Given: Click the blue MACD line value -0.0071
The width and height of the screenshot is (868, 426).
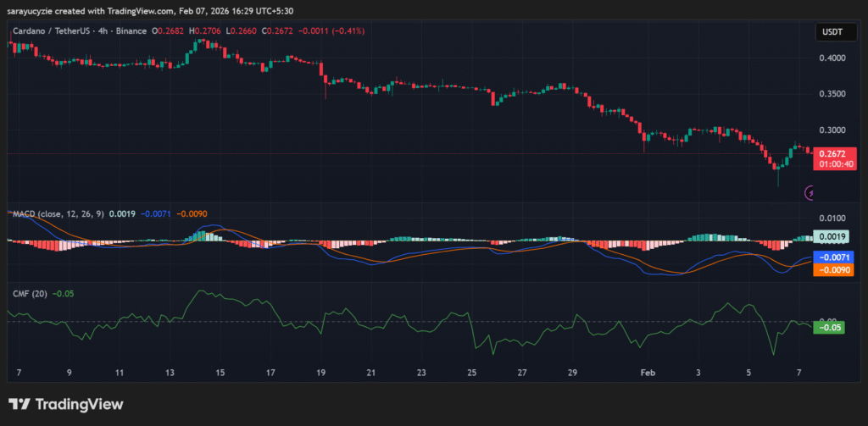Looking at the screenshot, I should click(x=831, y=257).
